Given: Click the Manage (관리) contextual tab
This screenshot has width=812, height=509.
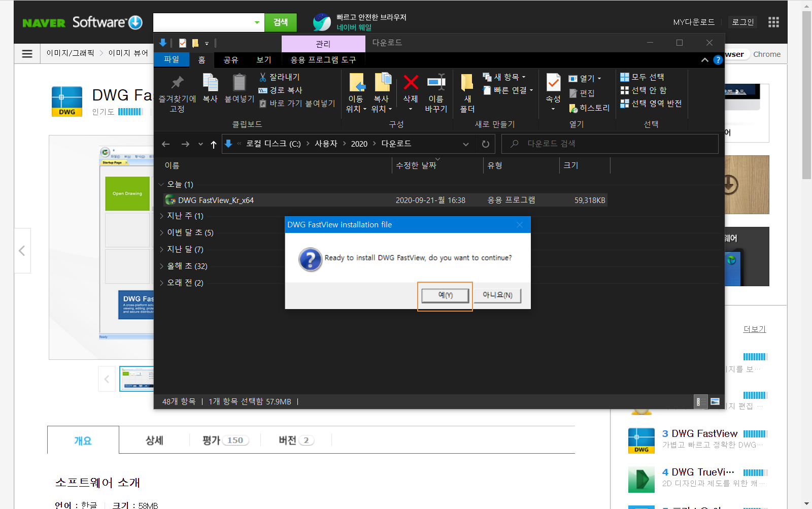Looking at the screenshot, I should (323, 44).
